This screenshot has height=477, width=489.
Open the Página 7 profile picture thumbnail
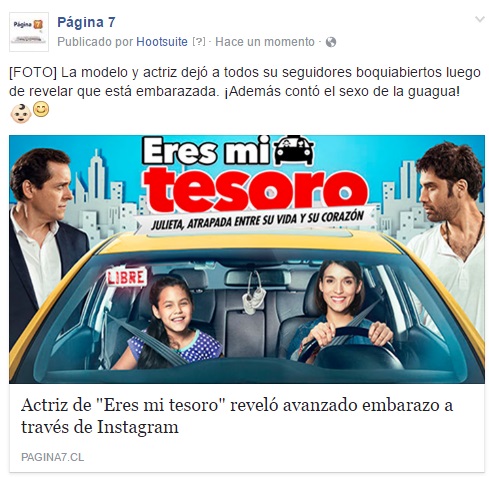coord(29,32)
